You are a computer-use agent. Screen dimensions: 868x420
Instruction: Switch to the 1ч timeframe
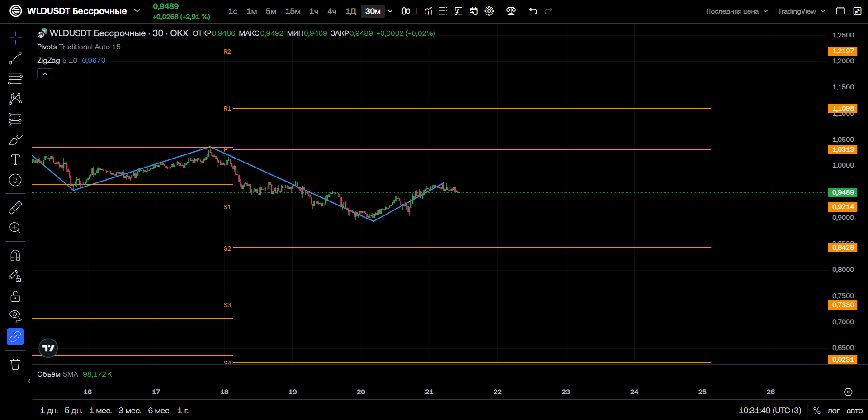(x=314, y=11)
